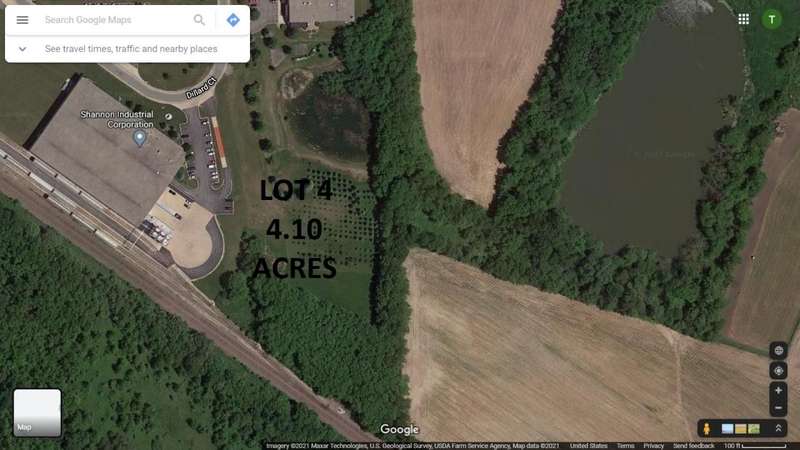Open Directions with the blue arrow icon
The width and height of the screenshot is (800, 450).
[x=233, y=20]
